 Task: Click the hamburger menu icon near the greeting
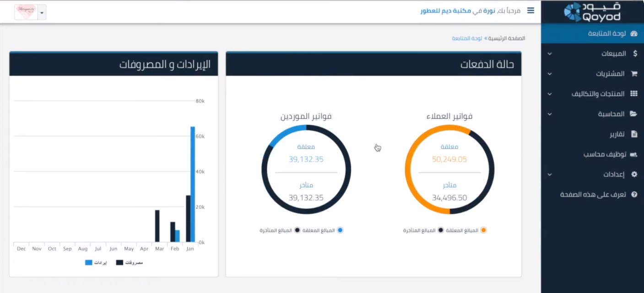[x=530, y=11]
